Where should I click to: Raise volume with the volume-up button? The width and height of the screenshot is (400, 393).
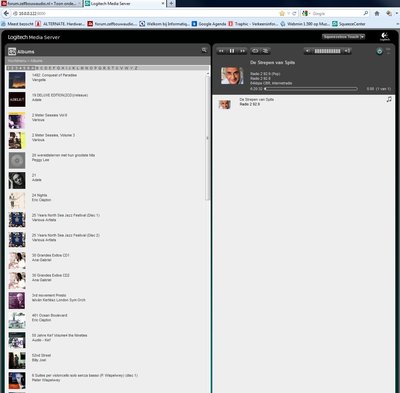coord(347,51)
